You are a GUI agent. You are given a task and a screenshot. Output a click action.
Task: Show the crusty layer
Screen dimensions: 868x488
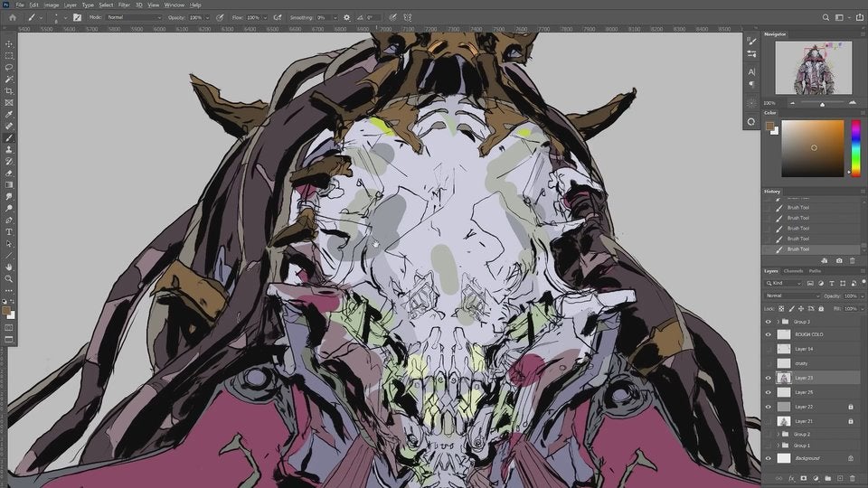(x=768, y=363)
